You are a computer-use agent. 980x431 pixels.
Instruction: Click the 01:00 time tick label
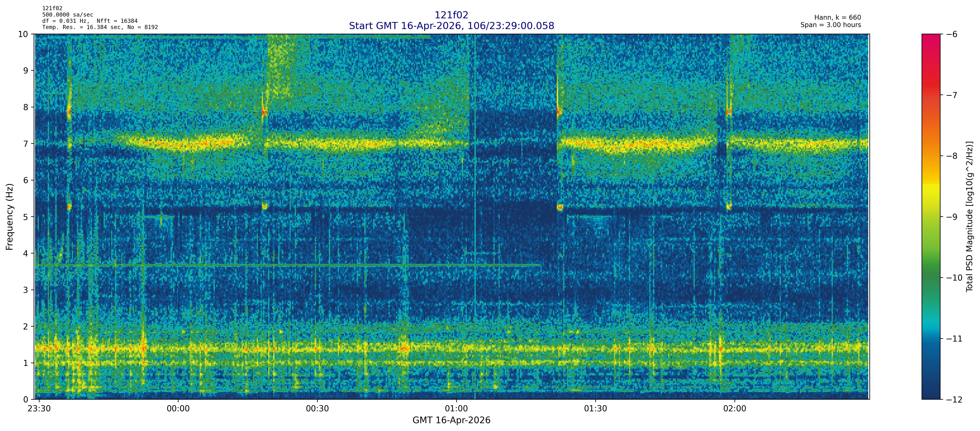[x=457, y=409]
